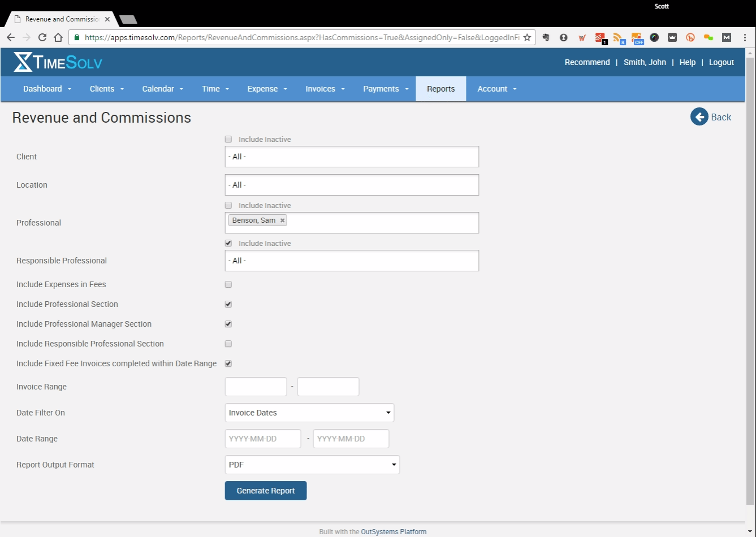Enable Include Expenses in Fees checkbox
The width and height of the screenshot is (756, 537).
coord(228,284)
